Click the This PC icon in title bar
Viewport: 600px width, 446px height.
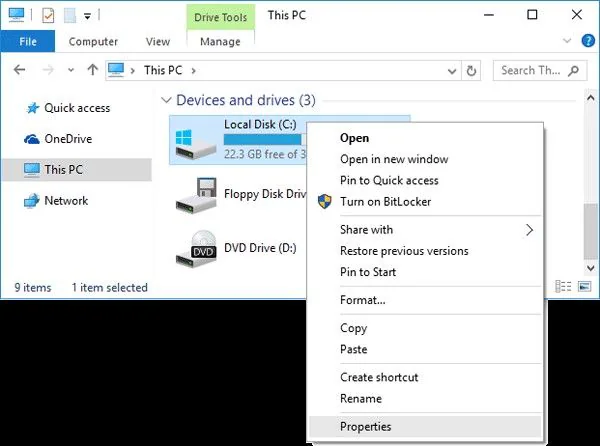16,15
